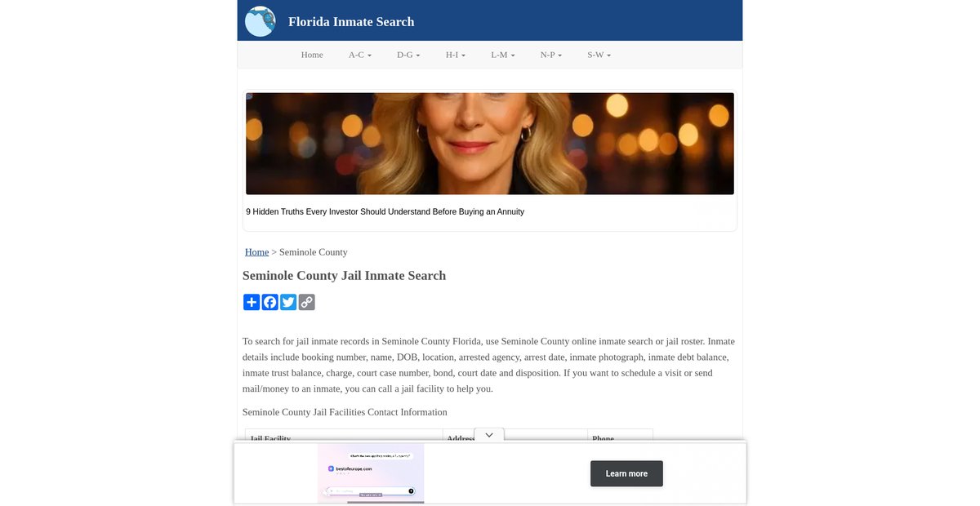Click the Florida Inmate Search logo icon
The height and width of the screenshot is (506, 980).
tap(261, 22)
